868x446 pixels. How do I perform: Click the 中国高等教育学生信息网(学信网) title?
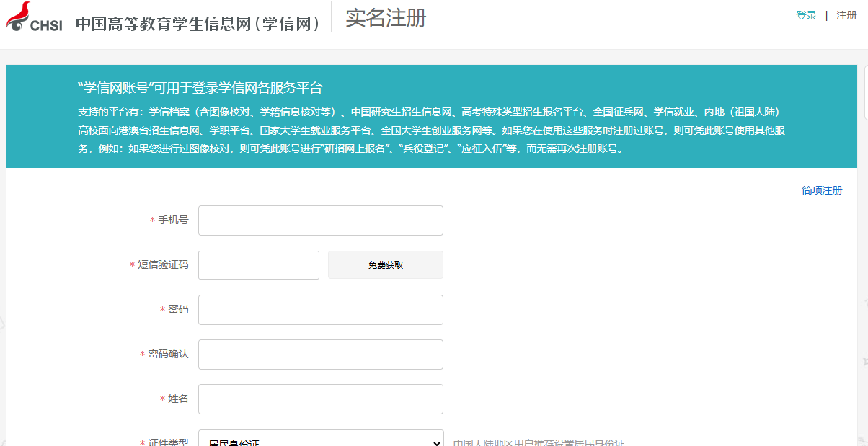(198, 24)
